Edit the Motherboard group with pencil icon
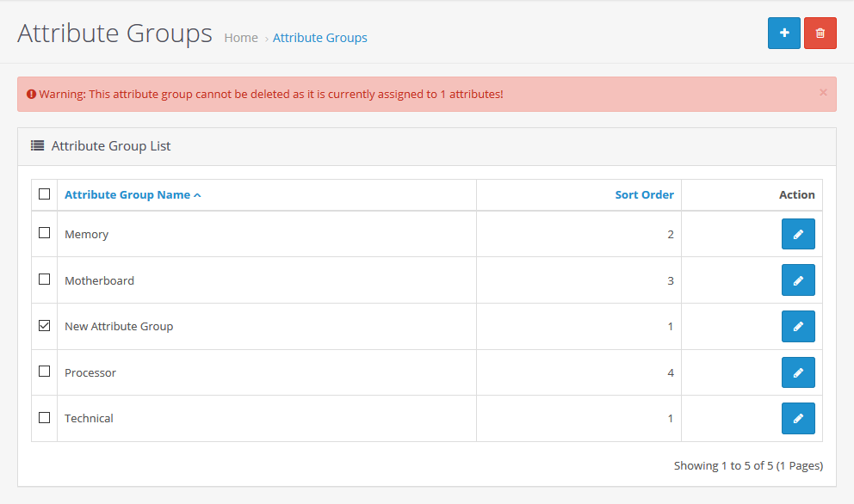This screenshot has height=504, width=854. [x=798, y=280]
